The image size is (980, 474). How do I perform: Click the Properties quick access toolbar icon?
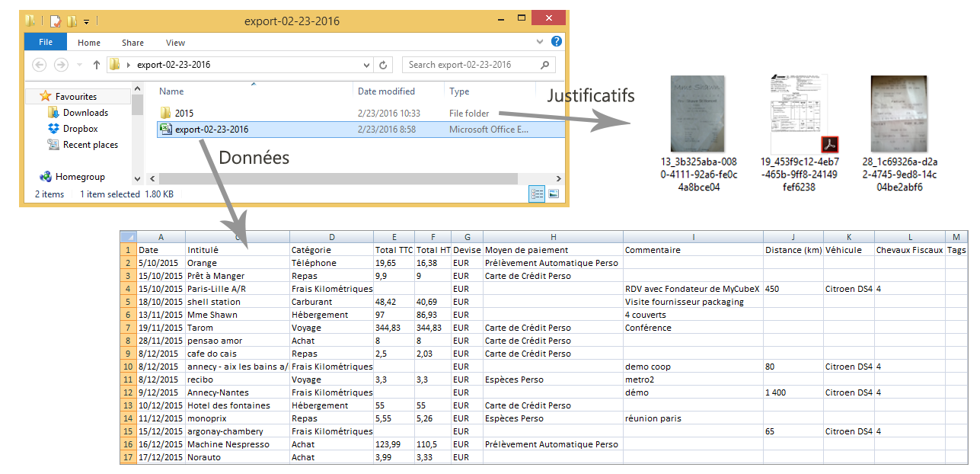coord(56,21)
